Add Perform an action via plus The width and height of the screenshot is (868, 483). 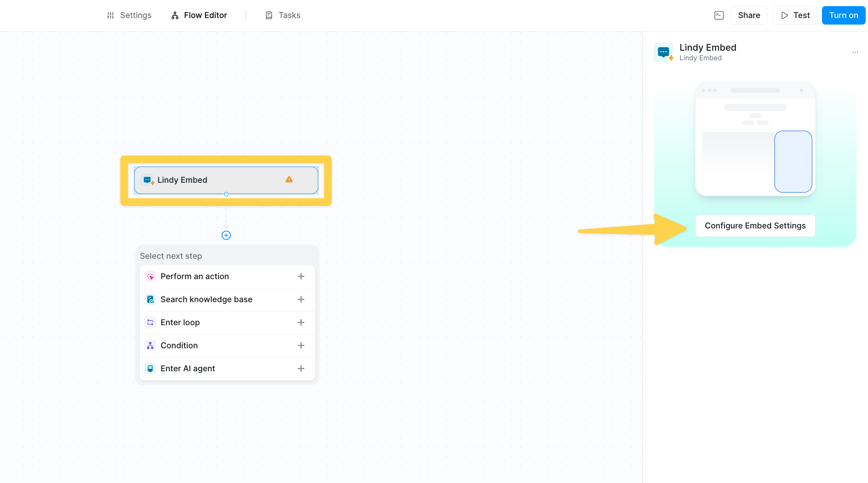[301, 276]
